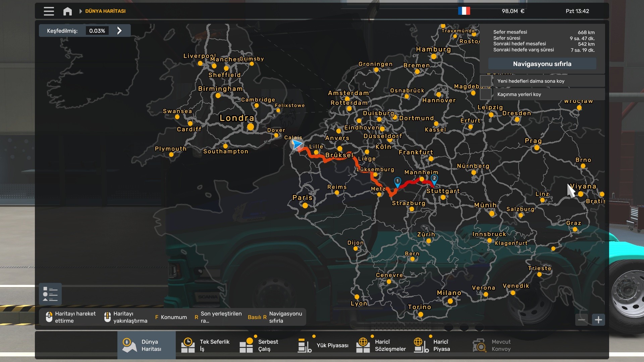The width and height of the screenshot is (644, 362).
Task: Click the Lyon city marker
Action: pos(357,297)
